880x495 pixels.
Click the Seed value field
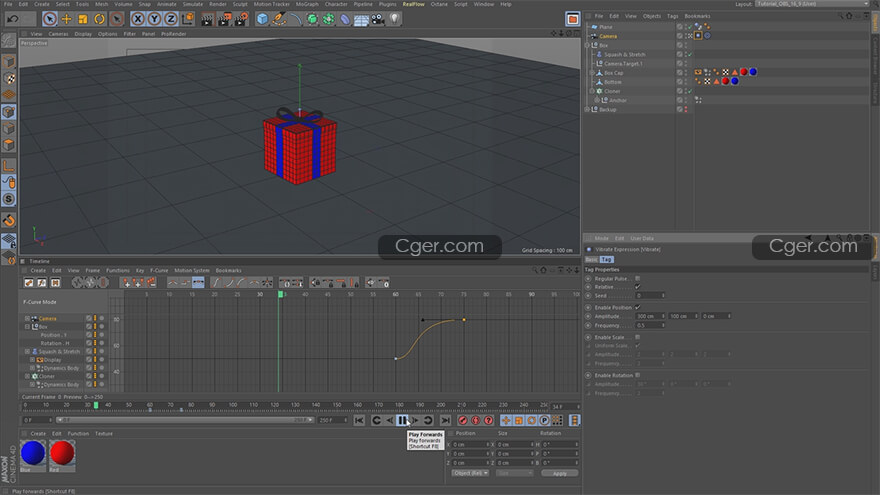tap(650, 295)
